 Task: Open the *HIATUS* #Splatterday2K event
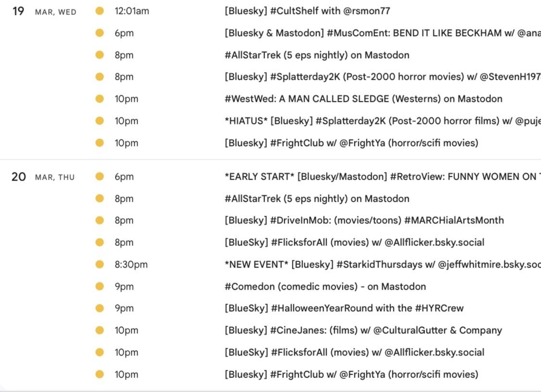(383, 121)
